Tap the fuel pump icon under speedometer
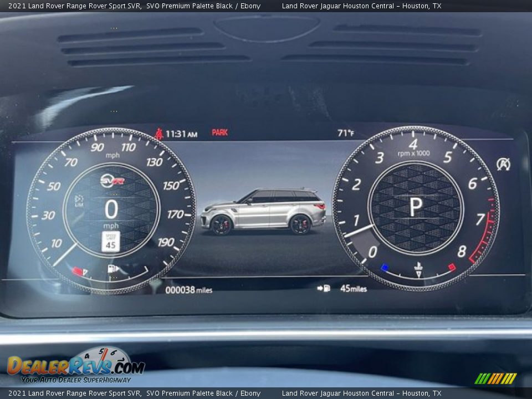Image resolution: width=532 pixels, height=399 pixels. (x=113, y=269)
